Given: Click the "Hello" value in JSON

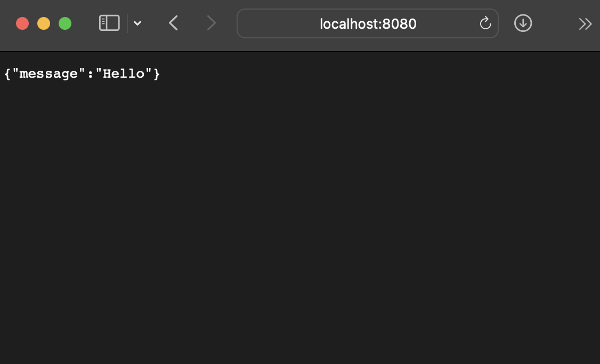Looking at the screenshot, I should click(124, 73).
